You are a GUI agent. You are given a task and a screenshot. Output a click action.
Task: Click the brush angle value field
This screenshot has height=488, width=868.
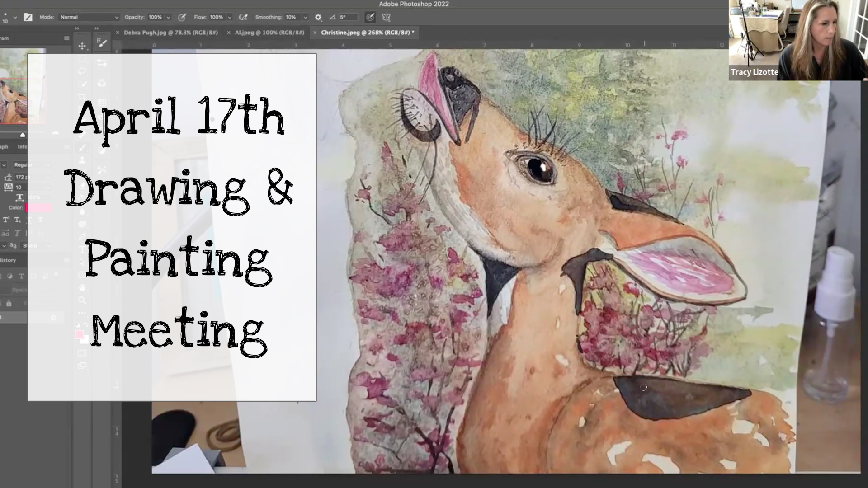coord(348,17)
